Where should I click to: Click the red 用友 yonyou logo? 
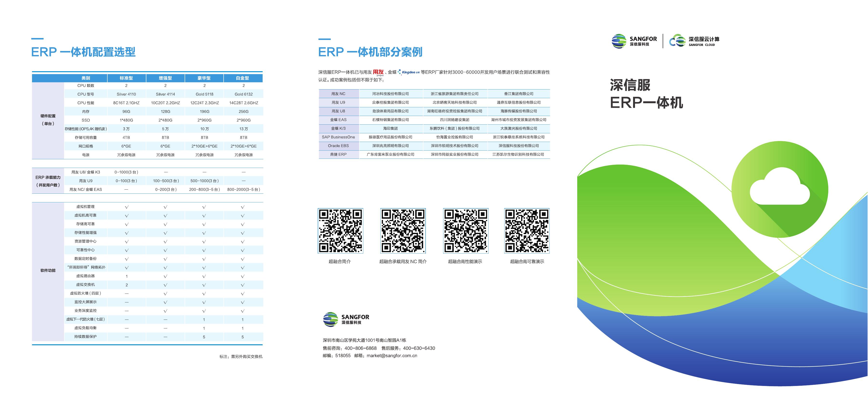click(378, 72)
